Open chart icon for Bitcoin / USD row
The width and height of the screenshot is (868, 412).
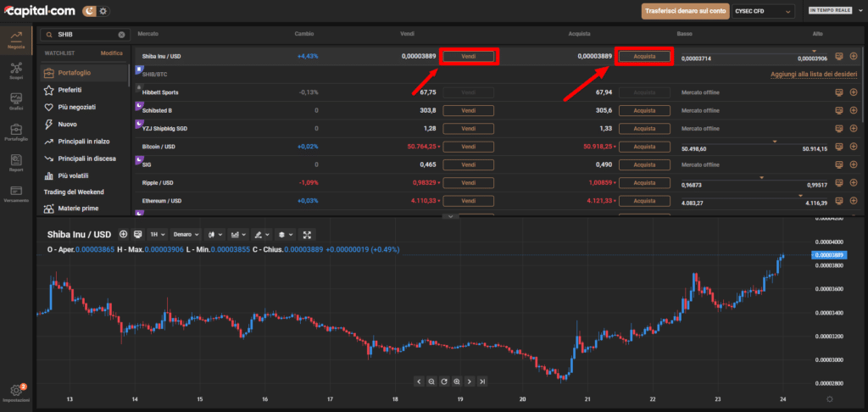point(838,147)
